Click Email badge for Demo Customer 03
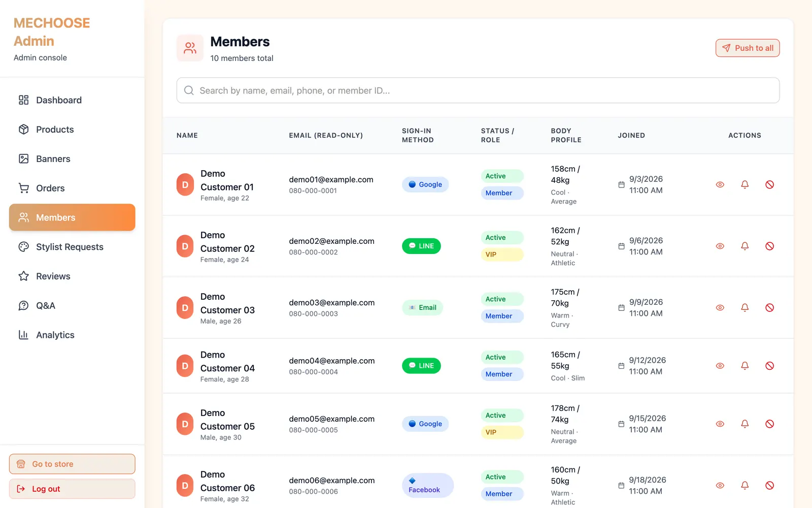This screenshot has width=812, height=508. (423, 307)
